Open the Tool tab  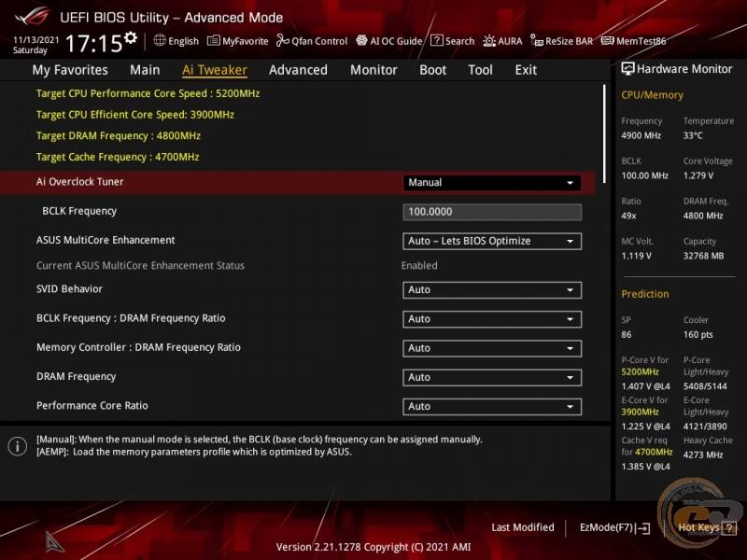point(480,70)
